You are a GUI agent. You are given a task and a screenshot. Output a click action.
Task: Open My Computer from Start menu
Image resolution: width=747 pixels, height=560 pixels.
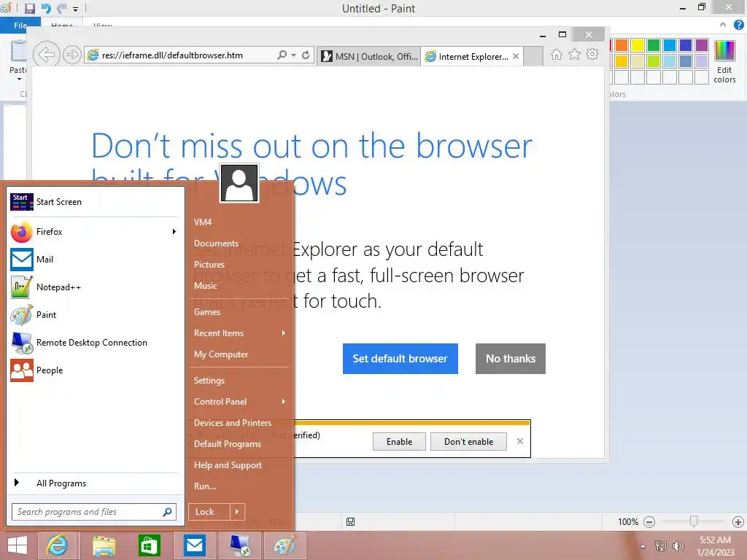pos(221,354)
